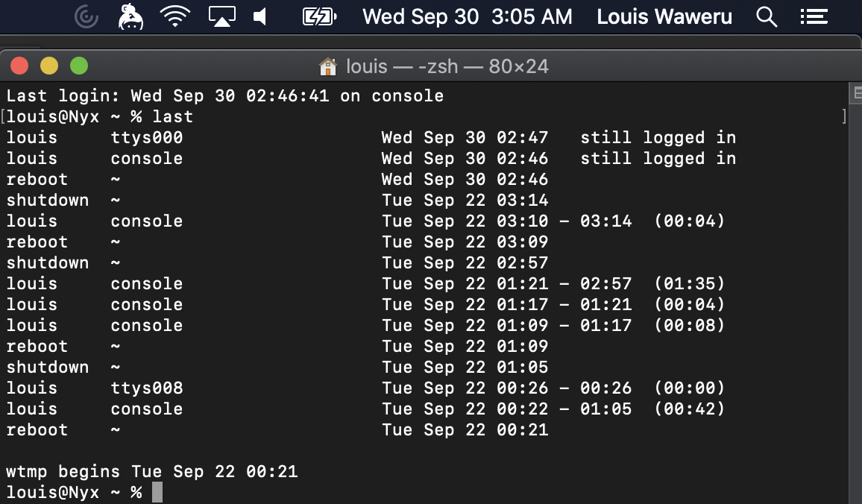
Task: Open the Louis Waweru user menu
Action: 664,16
